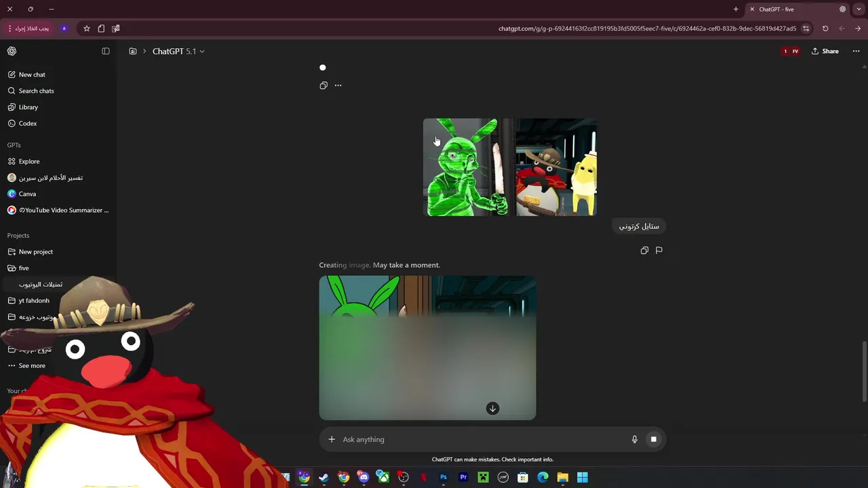Screen dimensions: 868x488
Task: Click the translate icon in the address bar
Action: (115, 28)
